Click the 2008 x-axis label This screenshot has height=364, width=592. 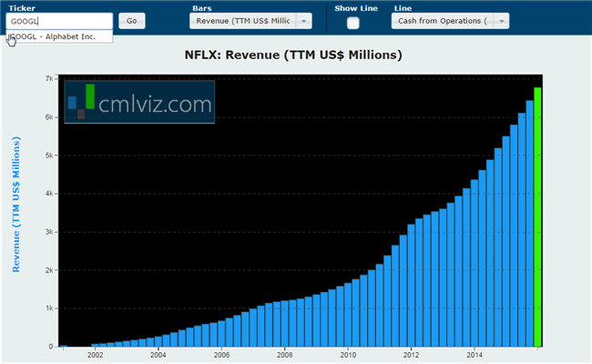click(285, 355)
